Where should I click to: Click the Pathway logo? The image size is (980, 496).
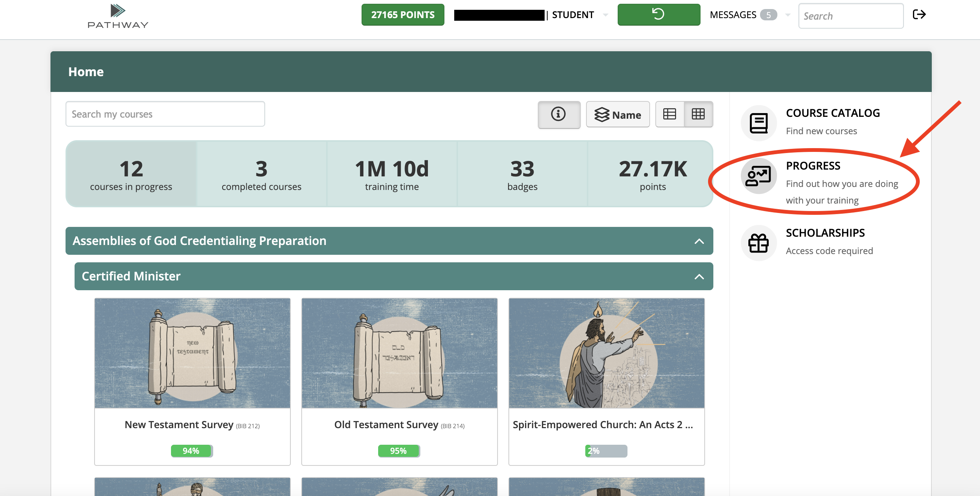(x=118, y=16)
